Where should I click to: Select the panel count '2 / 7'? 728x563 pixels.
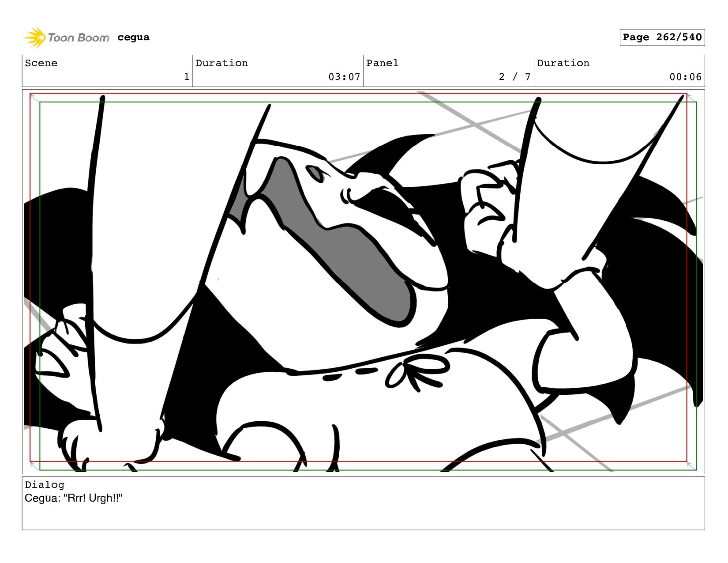pos(514,77)
